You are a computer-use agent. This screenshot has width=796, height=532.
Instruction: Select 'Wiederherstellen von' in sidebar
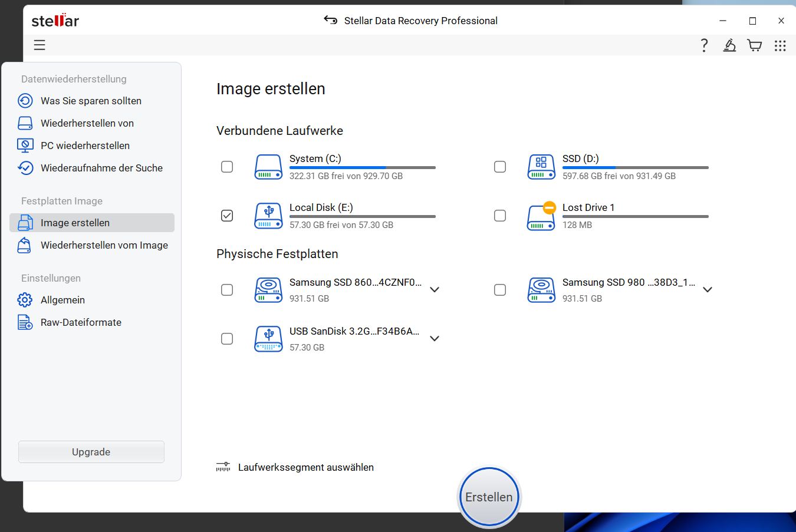(x=92, y=123)
